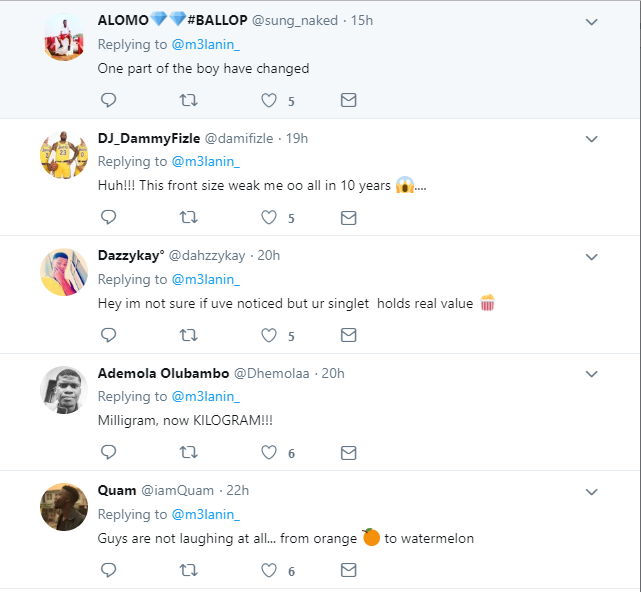
Task: Click reply icon on Dazzykay's tweet
Action: (x=109, y=335)
